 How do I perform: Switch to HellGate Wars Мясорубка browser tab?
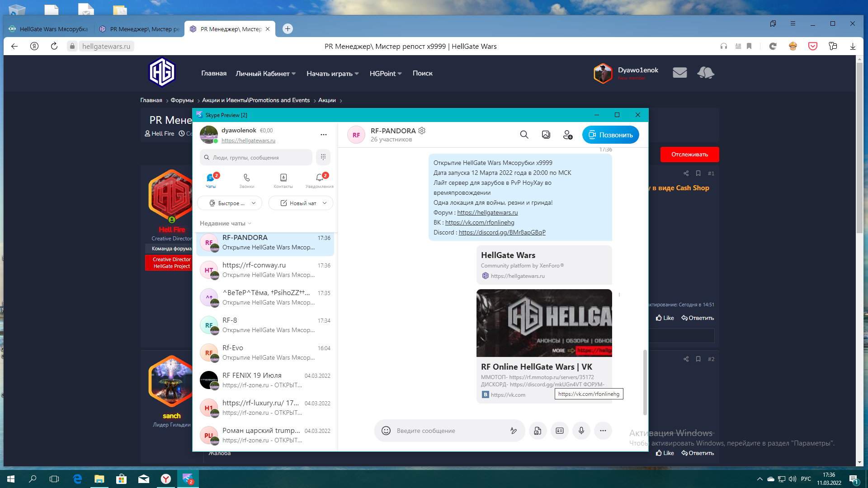[49, 29]
